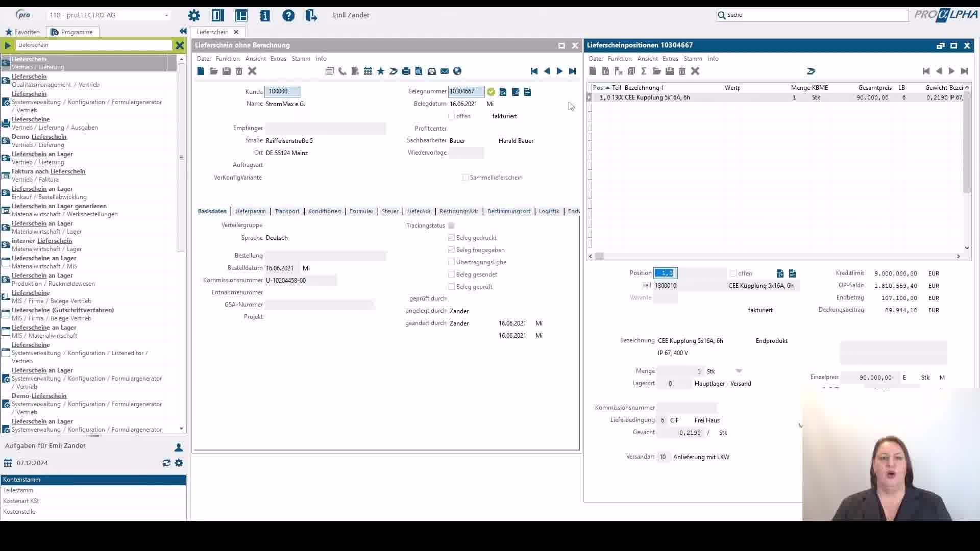Open task settings gear beside the date
The width and height of the screenshot is (980, 551).
click(x=179, y=463)
